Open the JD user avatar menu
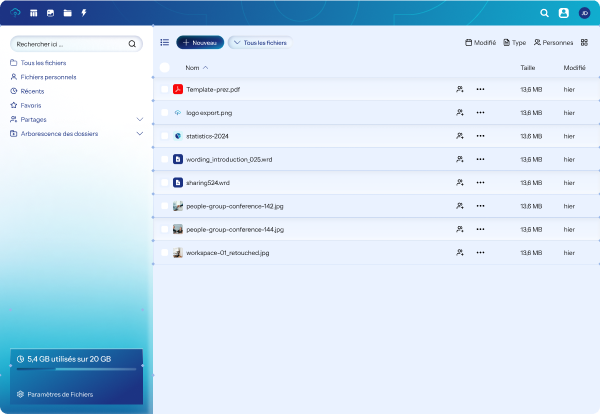The width and height of the screenshot is (600, 414). pyautogui.click(x=584, y=13)
